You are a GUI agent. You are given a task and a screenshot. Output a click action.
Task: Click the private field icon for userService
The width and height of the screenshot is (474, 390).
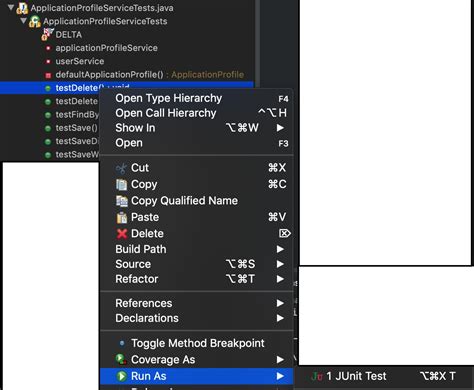pyautogui.click(x=48, y=62)
